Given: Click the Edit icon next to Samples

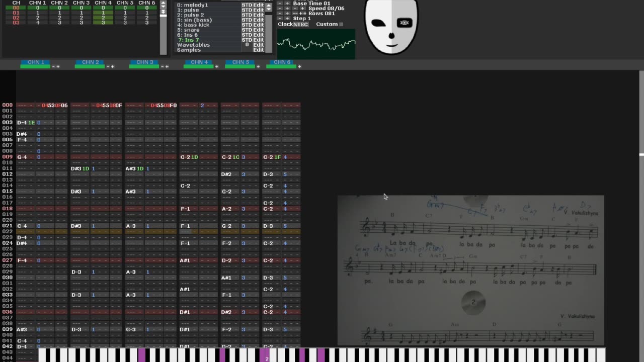Looking at the screenshot, I should tap(258, 50).
